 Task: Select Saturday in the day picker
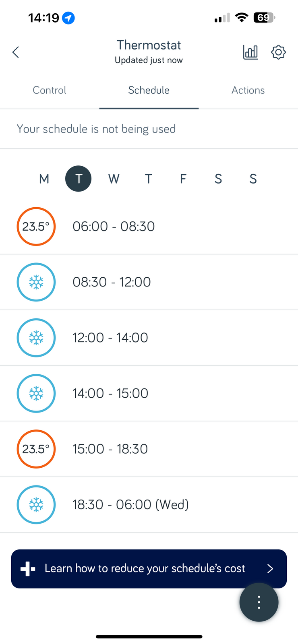[218, 179]
